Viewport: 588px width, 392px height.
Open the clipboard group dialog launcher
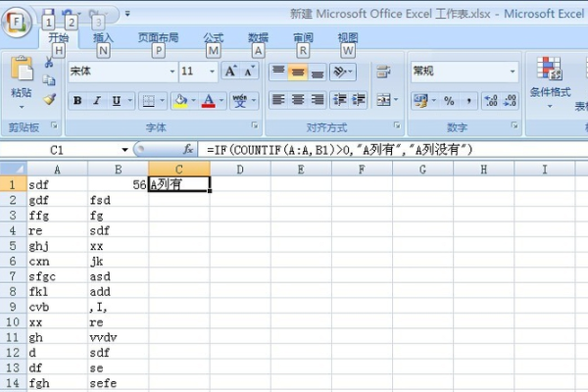tap(55, 125)
